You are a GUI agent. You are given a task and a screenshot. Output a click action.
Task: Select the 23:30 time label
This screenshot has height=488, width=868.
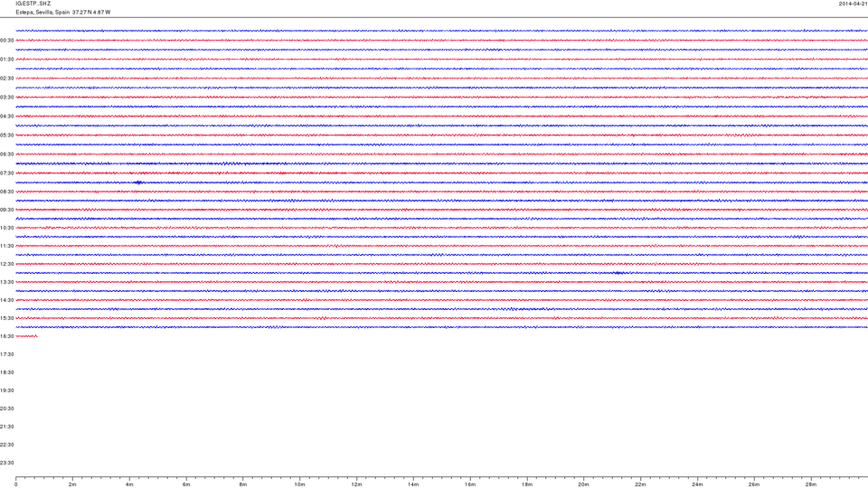point(6,463)
